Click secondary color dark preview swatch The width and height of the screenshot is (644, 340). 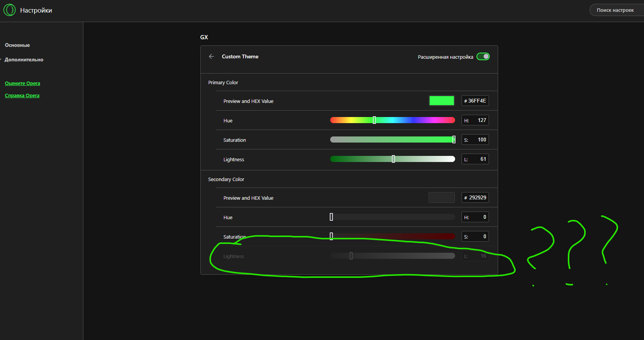click(442, 197)
